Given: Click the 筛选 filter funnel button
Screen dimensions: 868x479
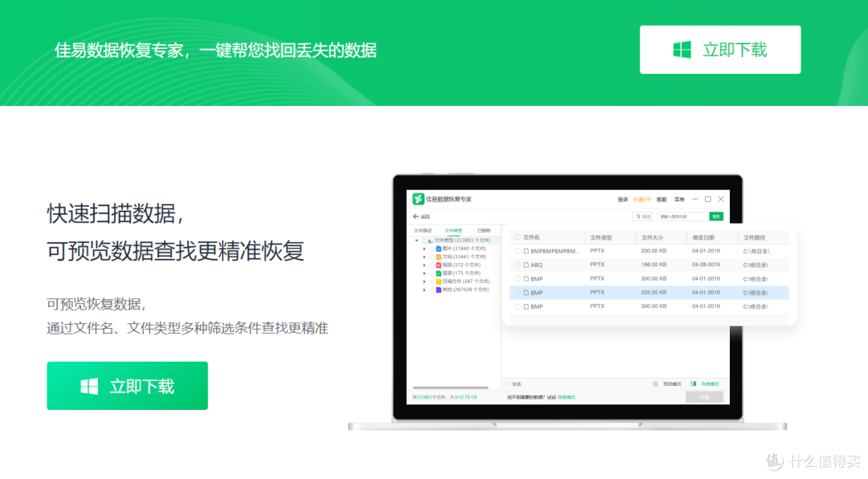Looking at the screenshot, I should [642, 216].
